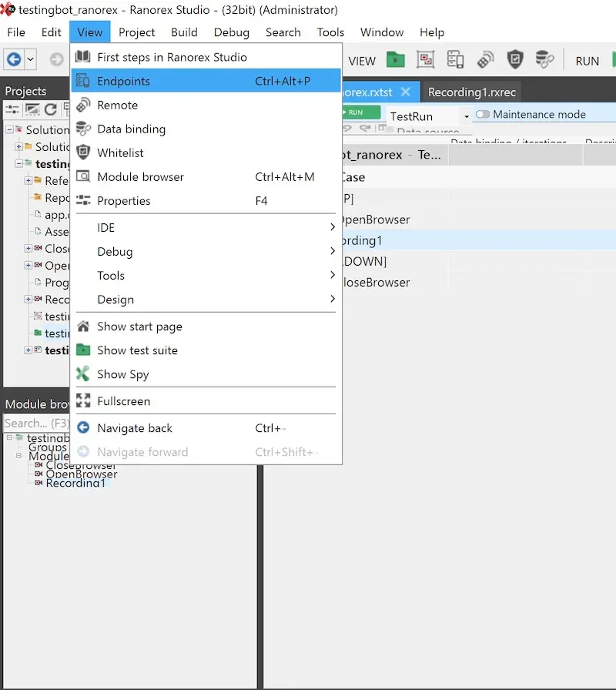Open the TestRun configuration dropdown
The width and height of the screenshot is (616, 690).
click(467, 116)
